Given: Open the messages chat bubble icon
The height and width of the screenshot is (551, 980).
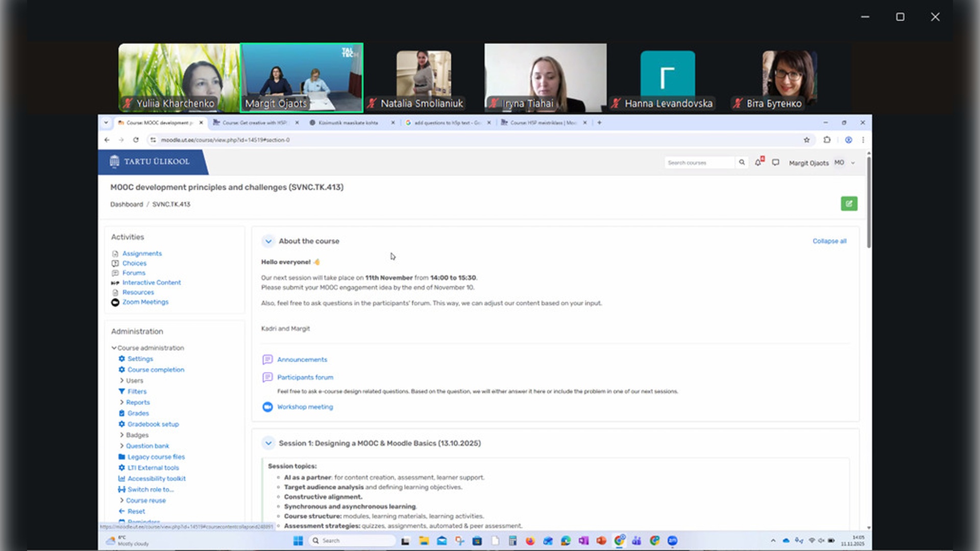Looking at the screenshot, I should (x=775, y=162).
